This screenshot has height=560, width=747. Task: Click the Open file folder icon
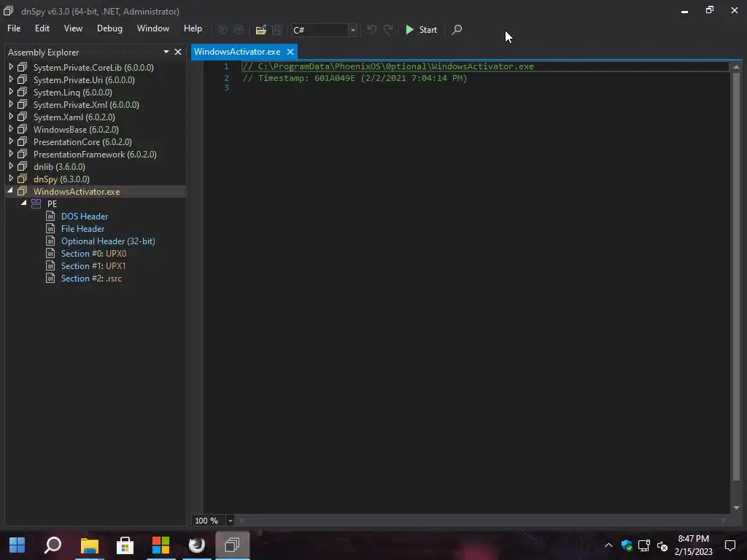click(x=260, y=29)
